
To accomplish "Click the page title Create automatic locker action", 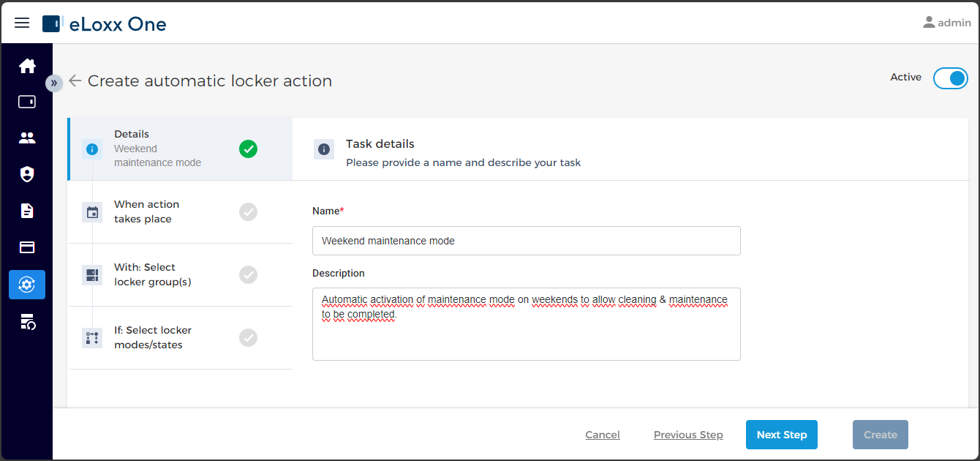I will pyautogui.click(x=210, y=81).
